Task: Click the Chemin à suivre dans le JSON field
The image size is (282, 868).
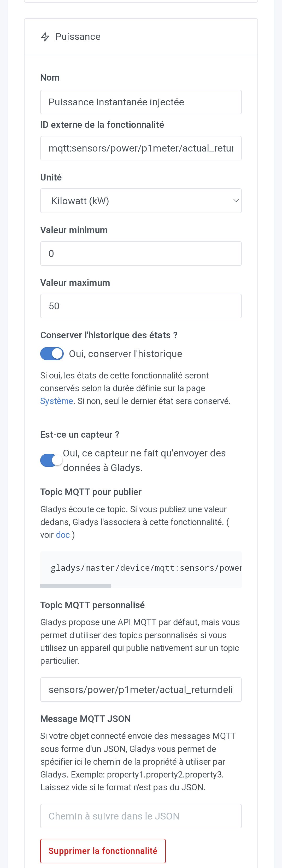Action: [x=141, y=816]
